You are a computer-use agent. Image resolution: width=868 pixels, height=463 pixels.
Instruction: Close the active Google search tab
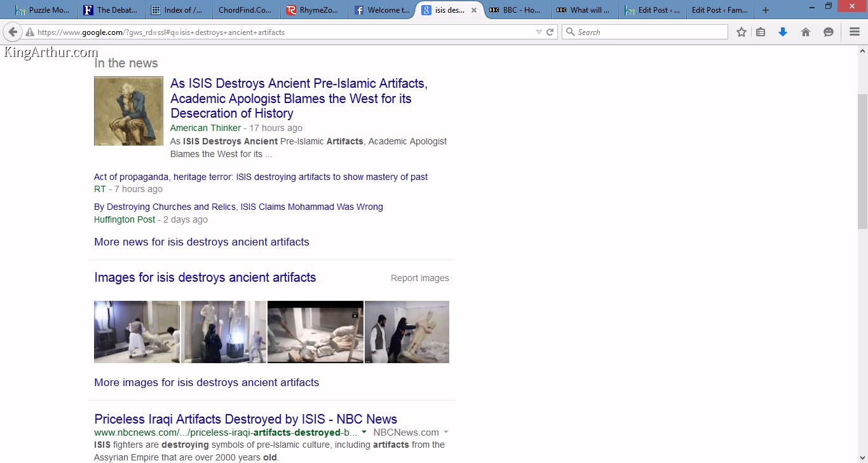click(x=473, y=10)
